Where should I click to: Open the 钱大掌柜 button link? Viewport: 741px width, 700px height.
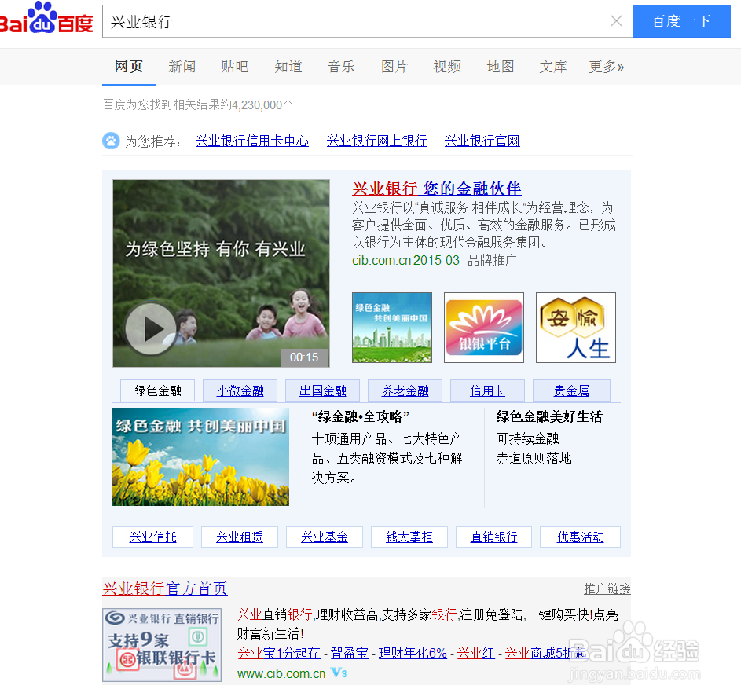(x=409, y=537)
